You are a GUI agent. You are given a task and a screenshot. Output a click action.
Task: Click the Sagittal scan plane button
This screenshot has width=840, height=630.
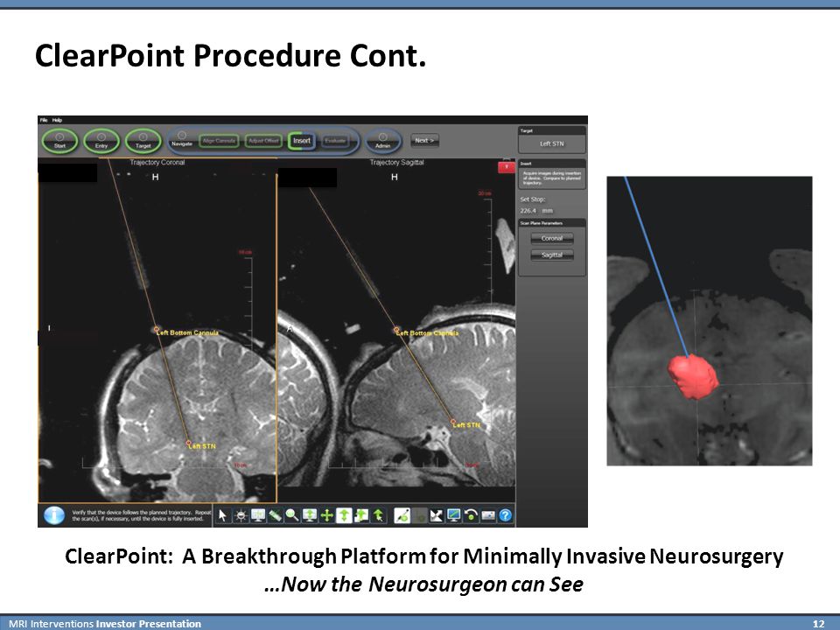click(552, 255)
